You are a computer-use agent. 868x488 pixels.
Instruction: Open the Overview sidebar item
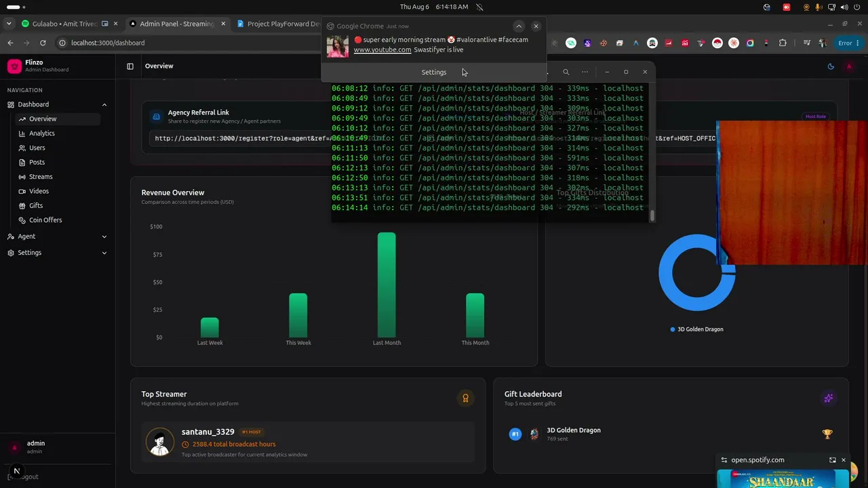[58, 119]
